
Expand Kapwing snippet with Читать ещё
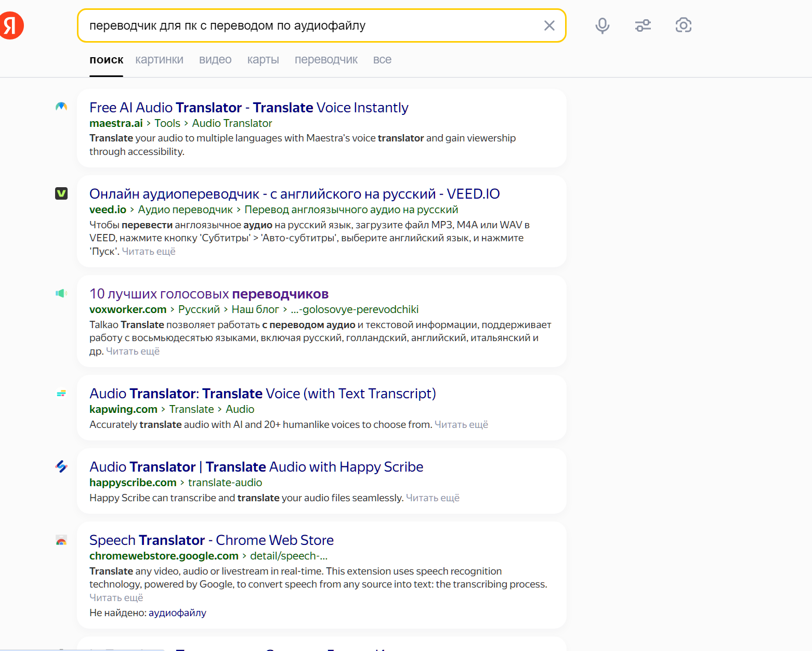(x=461, y=425)
